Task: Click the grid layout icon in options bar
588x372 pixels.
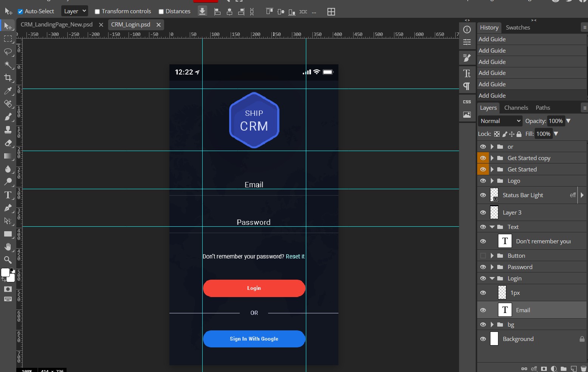Action: coord(331,12)
